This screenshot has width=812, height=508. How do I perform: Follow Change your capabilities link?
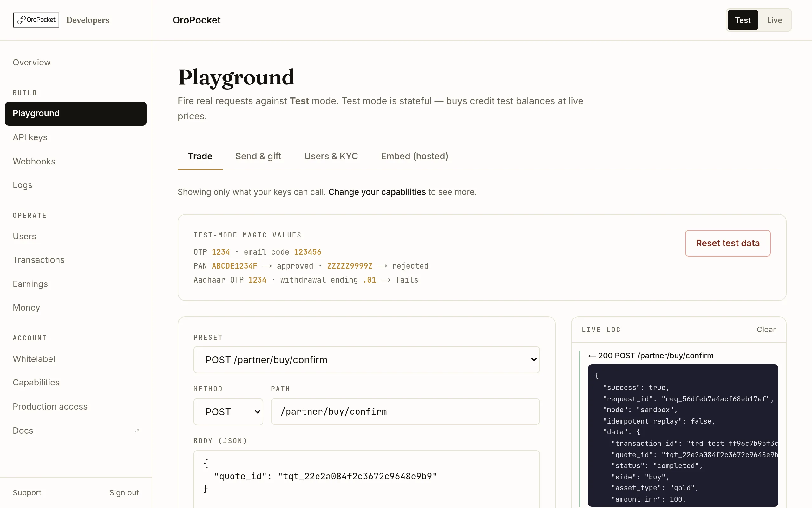(x=377, y=192)
